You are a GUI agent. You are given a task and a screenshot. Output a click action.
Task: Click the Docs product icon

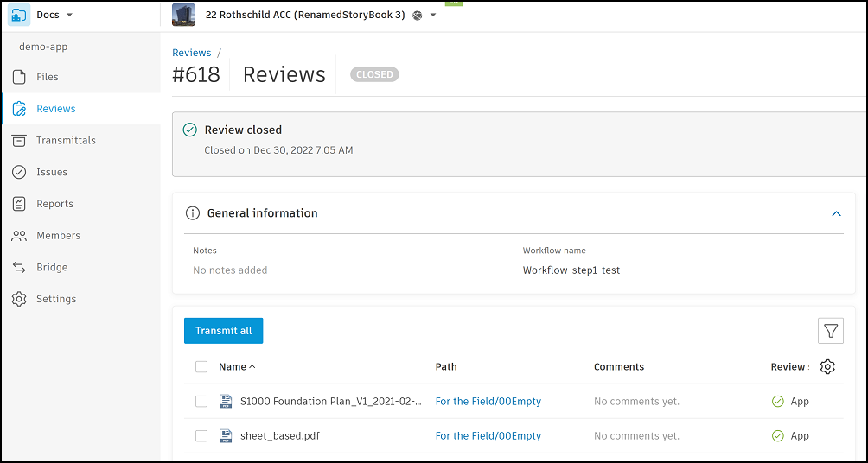19,16
